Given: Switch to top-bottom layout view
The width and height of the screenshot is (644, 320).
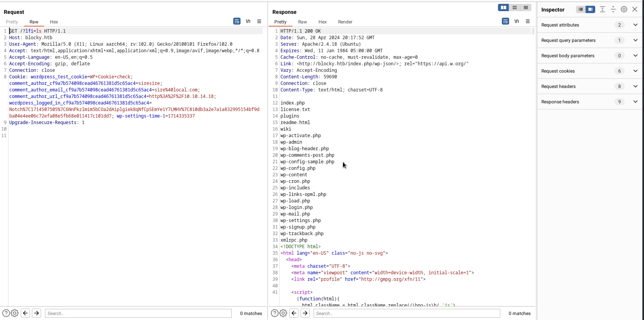Looking at the screenshot, I should (515, 7).
